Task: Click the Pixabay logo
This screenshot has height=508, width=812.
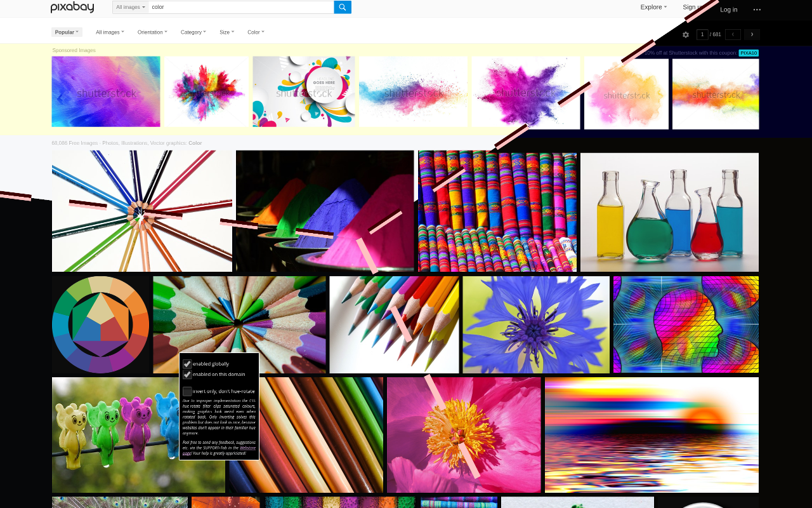Action: point(72,7)
